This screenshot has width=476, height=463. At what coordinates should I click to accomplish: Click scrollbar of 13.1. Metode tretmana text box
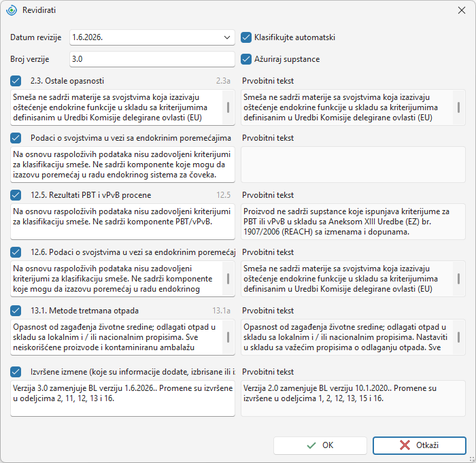[x=228, y=337]
